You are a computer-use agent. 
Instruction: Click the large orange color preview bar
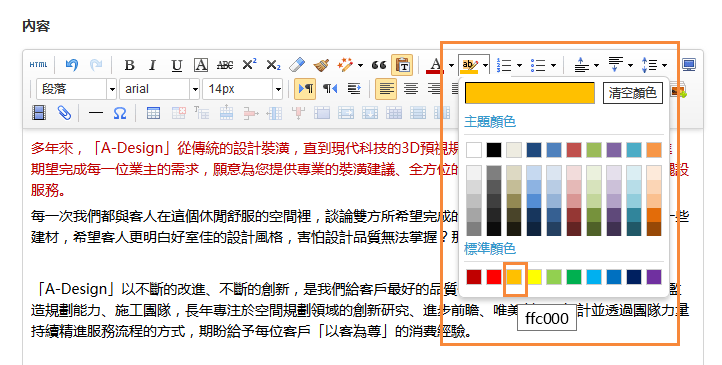coord(530,93)
